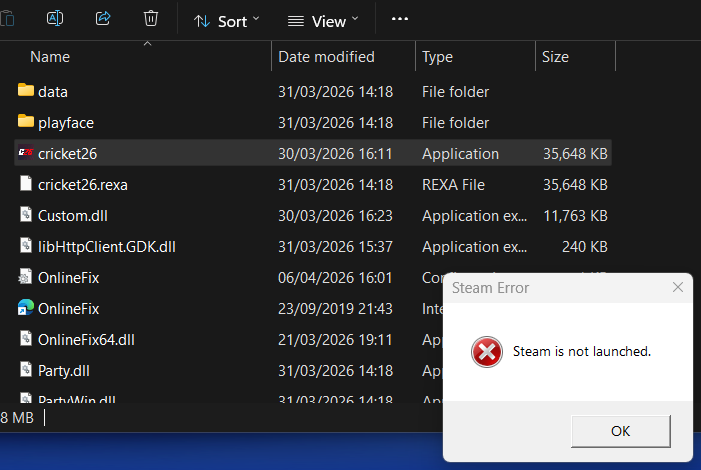
Task: Click the 30/03/2026 16:23 date cell
Action: [x=335, y=216]
